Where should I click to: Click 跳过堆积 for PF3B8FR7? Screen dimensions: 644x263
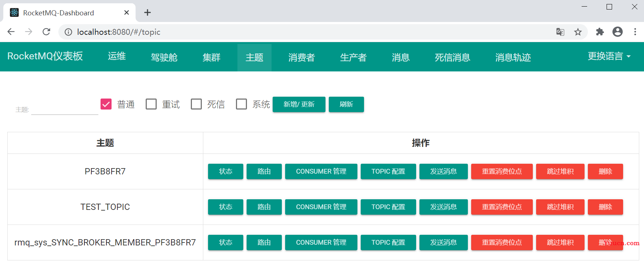560,171
